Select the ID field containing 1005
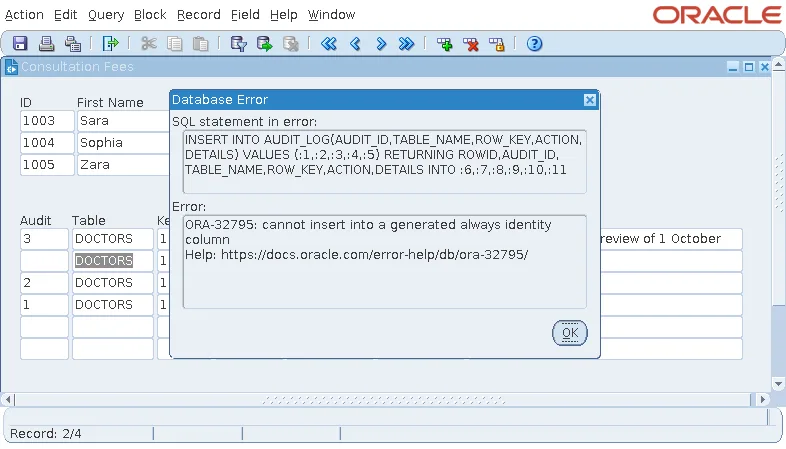786x449 pixels. pyautogui.click(x=47, y=165)
